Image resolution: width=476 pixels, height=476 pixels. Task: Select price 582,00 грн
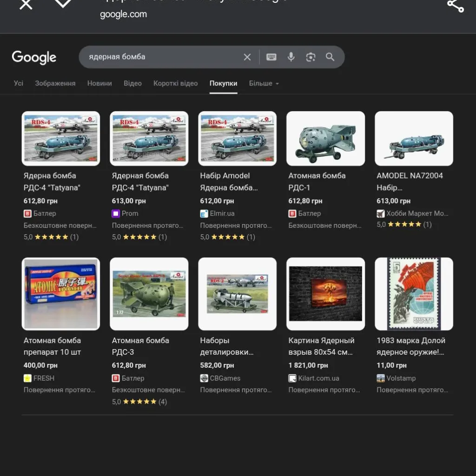217,365
